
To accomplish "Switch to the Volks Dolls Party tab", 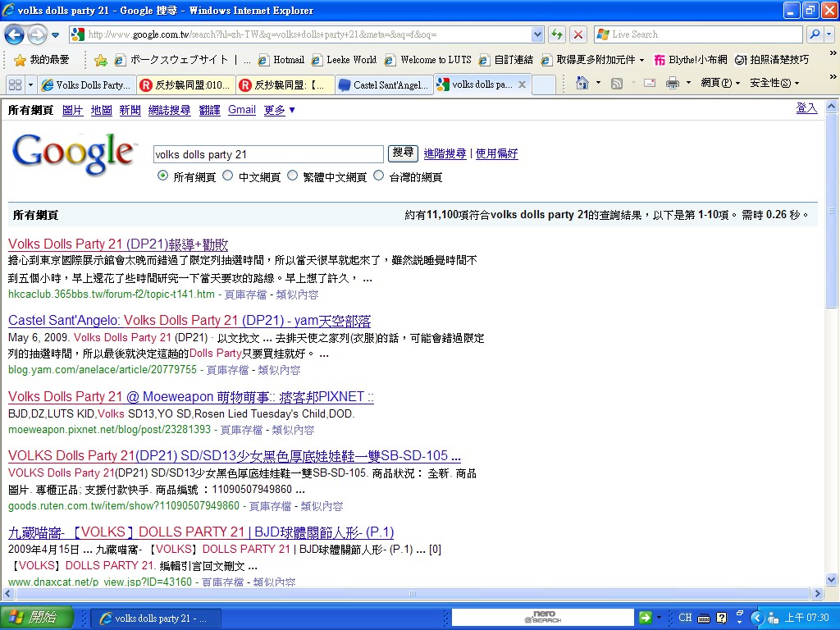I will pos(86,84).
